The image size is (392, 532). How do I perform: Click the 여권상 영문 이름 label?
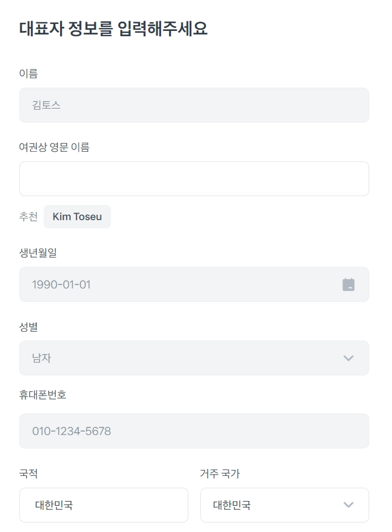[x=54, y=147]
